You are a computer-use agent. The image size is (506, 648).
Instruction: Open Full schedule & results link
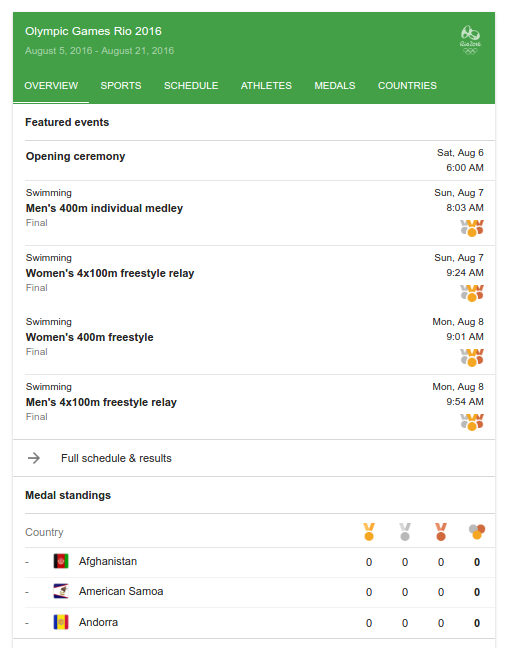[116, 458]
